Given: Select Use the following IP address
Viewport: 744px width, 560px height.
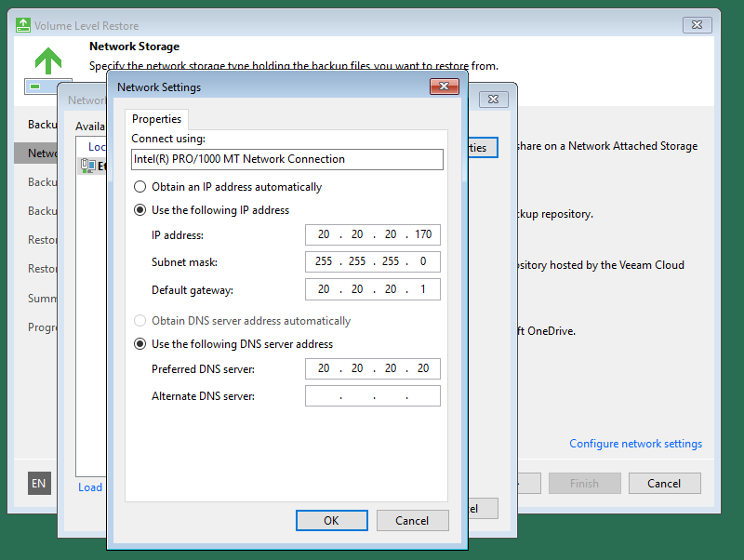Looking at the screenshot, I should pos(212,210).
